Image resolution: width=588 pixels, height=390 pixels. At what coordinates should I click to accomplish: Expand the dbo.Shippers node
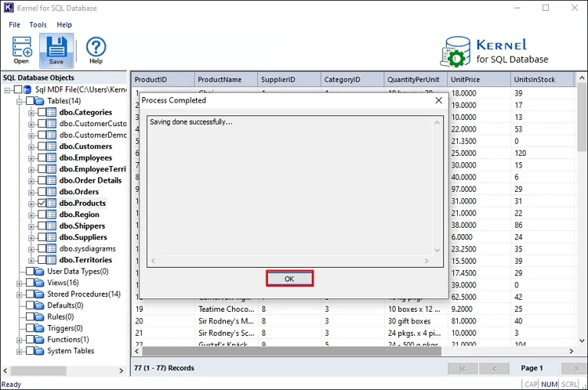tap(31, 226)
